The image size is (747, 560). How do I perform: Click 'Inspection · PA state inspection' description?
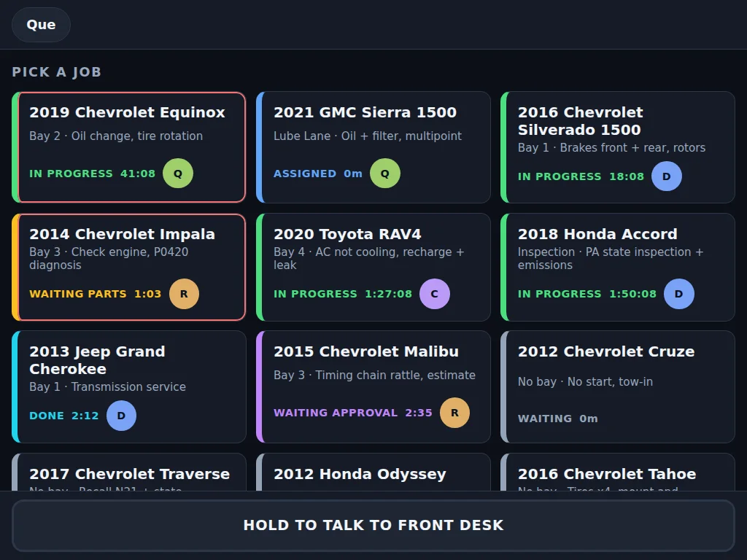click(611, 258)
